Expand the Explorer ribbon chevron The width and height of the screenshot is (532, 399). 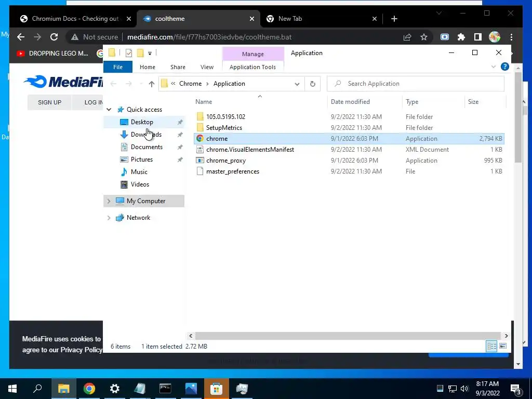[x=494, y=67]
